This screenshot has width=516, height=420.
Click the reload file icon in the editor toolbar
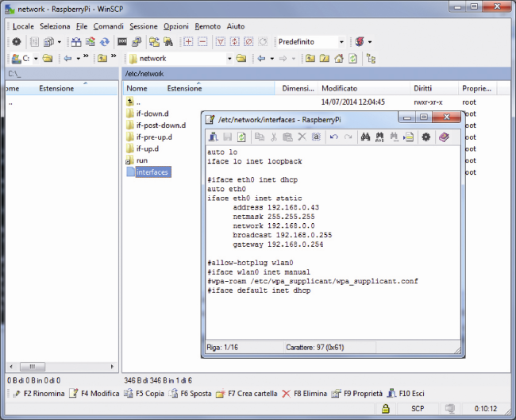241,137
